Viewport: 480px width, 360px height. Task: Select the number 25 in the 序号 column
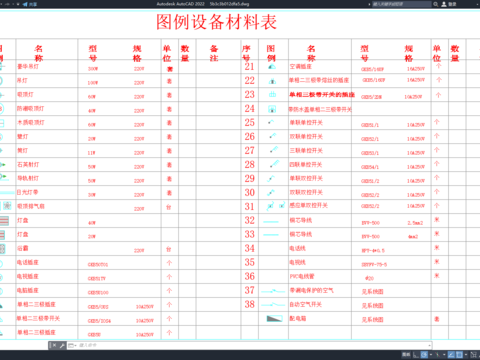tap(249, 122)
